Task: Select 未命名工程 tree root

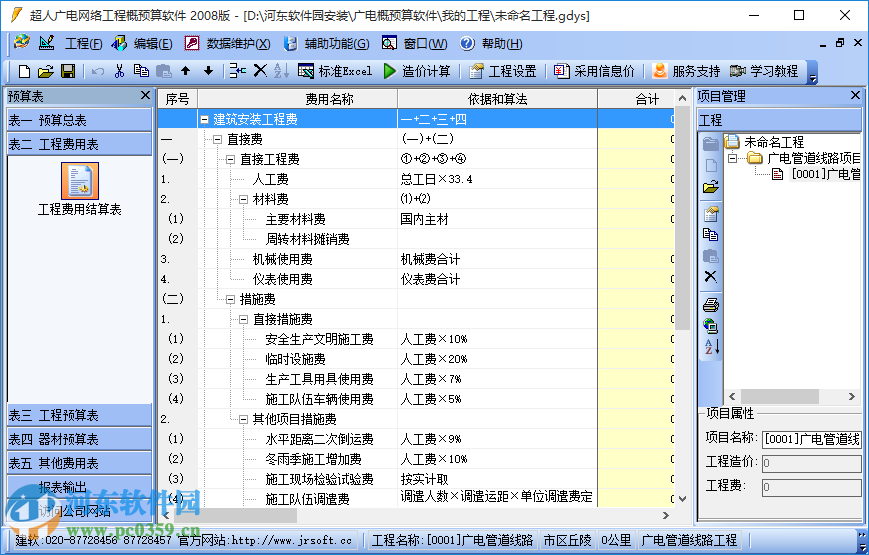Action: (x=774, y=142)
